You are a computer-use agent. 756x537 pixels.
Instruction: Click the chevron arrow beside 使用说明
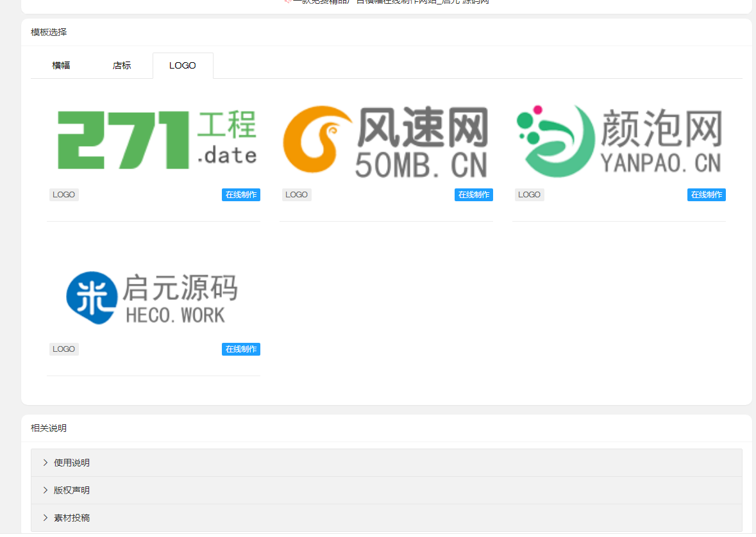tap(46, 463)
